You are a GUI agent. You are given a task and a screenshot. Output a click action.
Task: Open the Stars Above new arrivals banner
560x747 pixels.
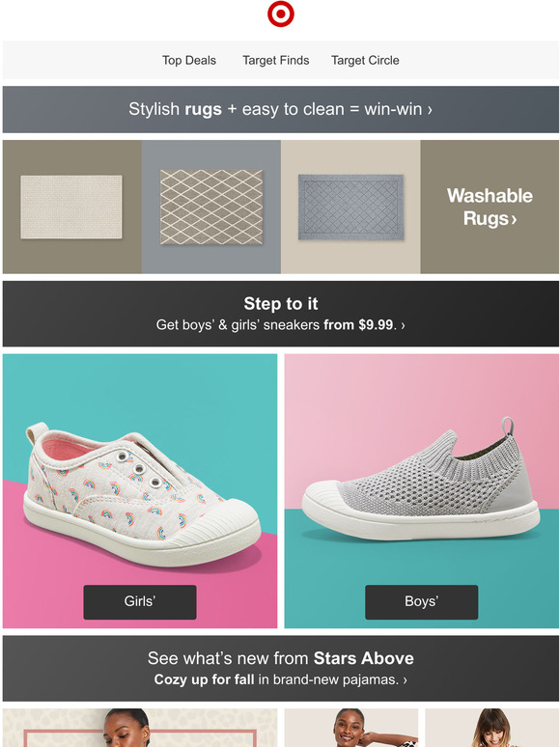[x=280, y=658]
